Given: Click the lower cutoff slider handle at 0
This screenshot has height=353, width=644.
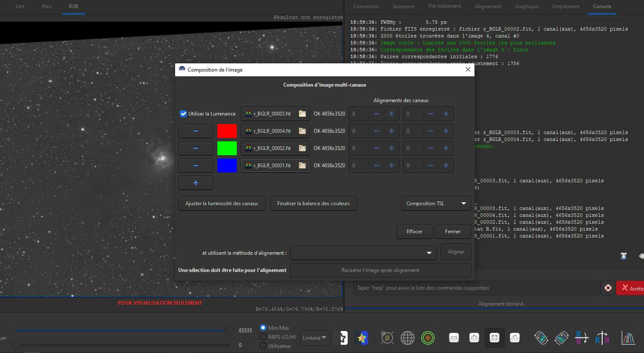Looking at the screenshot, I should [x=16, y=345].
